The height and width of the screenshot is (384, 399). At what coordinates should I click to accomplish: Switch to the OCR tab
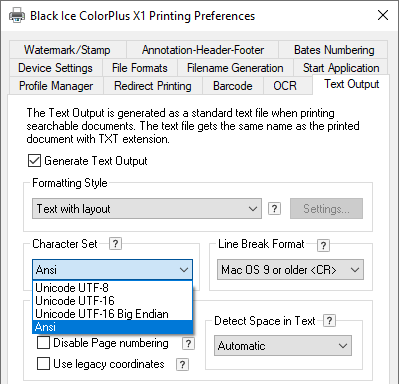tap(285, 86)
